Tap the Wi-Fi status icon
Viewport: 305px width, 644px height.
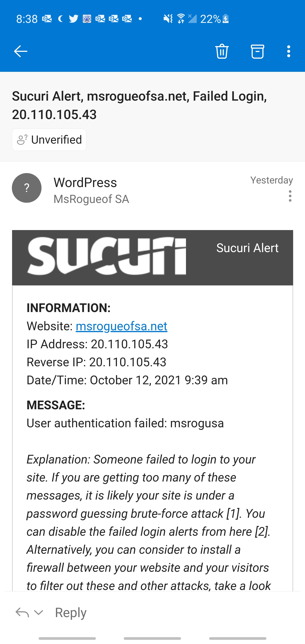180,19
